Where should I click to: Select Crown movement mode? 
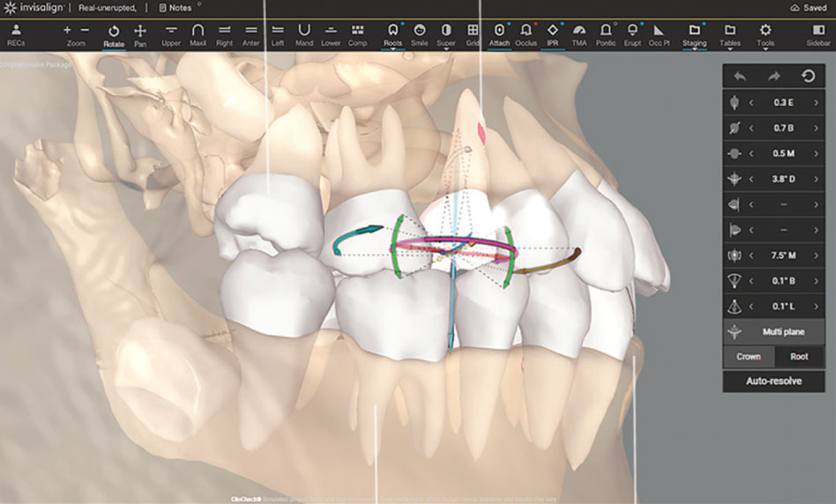pos(749,357)
